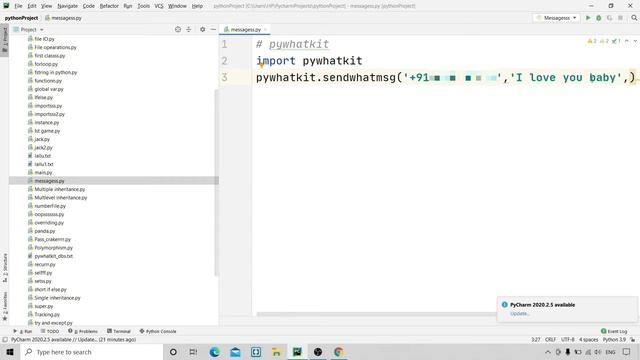Click the locate/select opened file target icon

pos(178,29)
